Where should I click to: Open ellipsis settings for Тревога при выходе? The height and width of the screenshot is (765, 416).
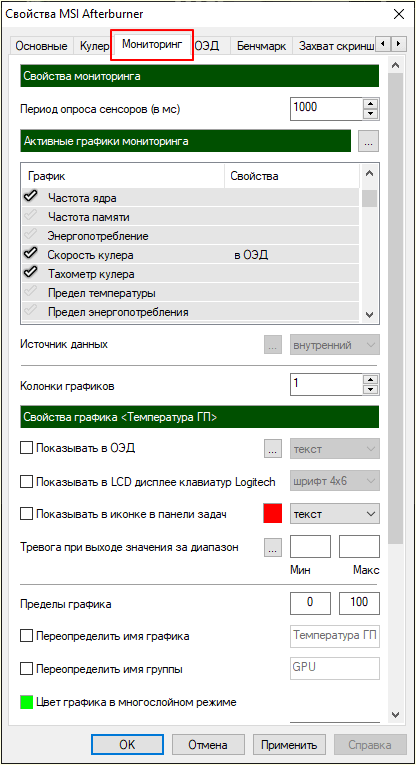pos(273,547)
